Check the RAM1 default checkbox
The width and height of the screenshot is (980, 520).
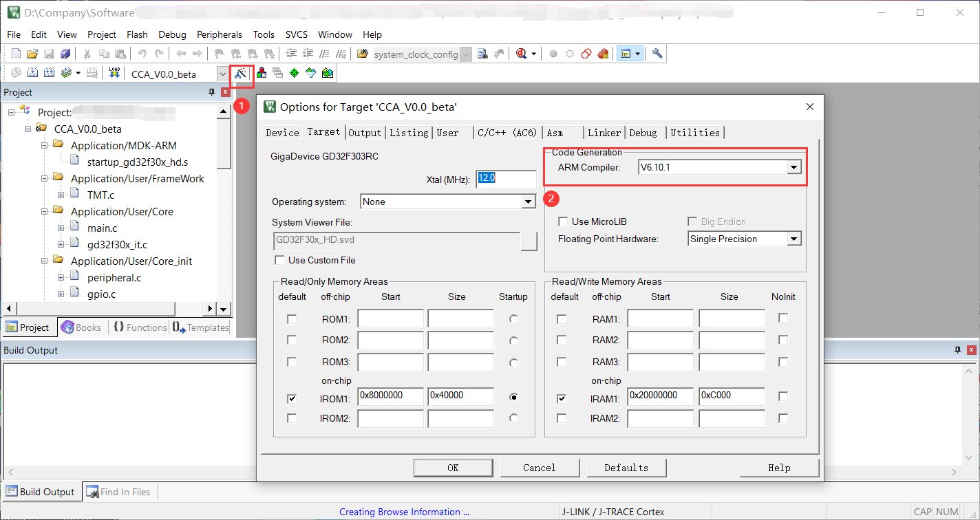[562, 318]
